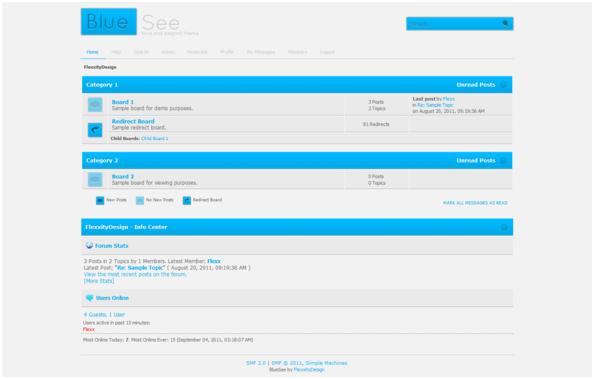The width and height of the screenshot is (594, 379).
Task: Collapse the Info Center section
Action: (504, 227)
